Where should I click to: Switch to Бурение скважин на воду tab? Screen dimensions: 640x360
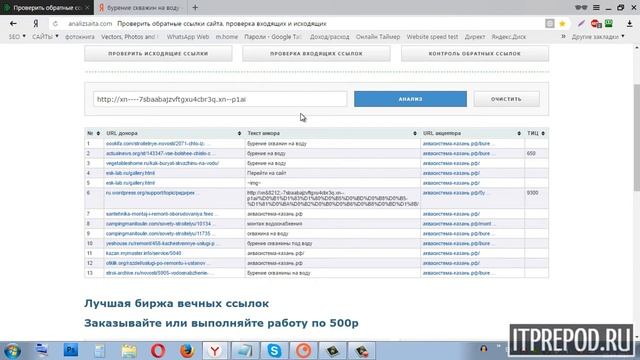pyautogui.click(x=140, y=7)
